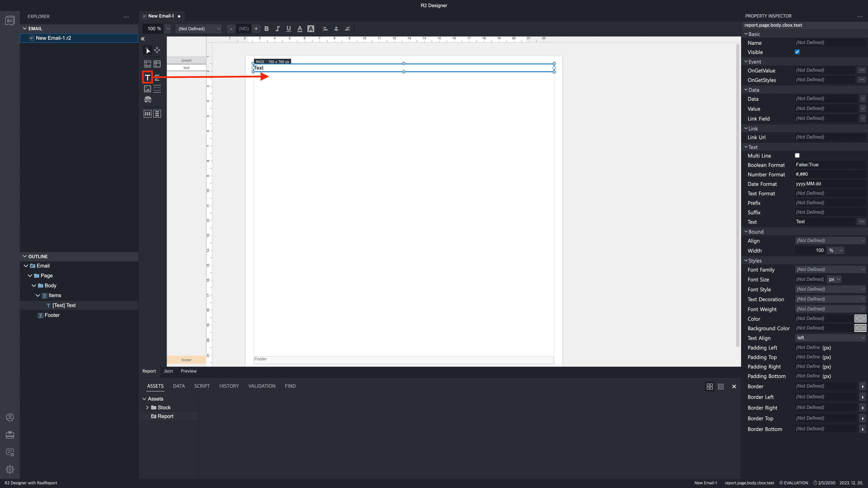Open the Text Decoration dropdown

830,299
